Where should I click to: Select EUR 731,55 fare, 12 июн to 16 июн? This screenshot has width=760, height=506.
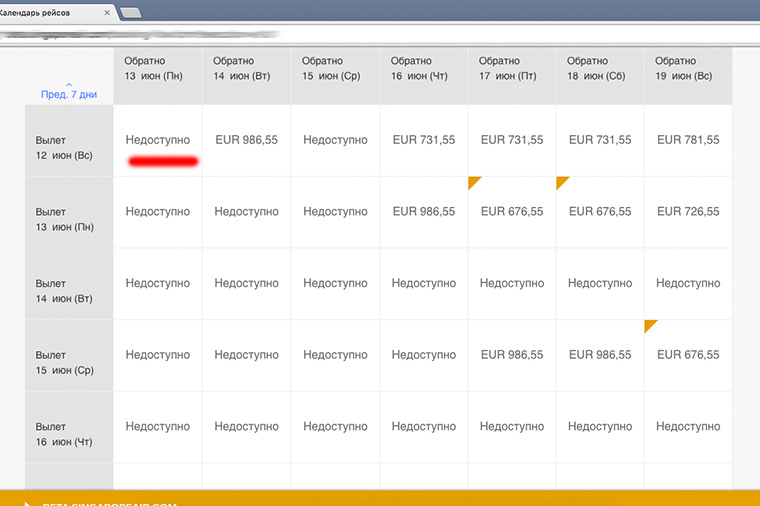point(424,140)
